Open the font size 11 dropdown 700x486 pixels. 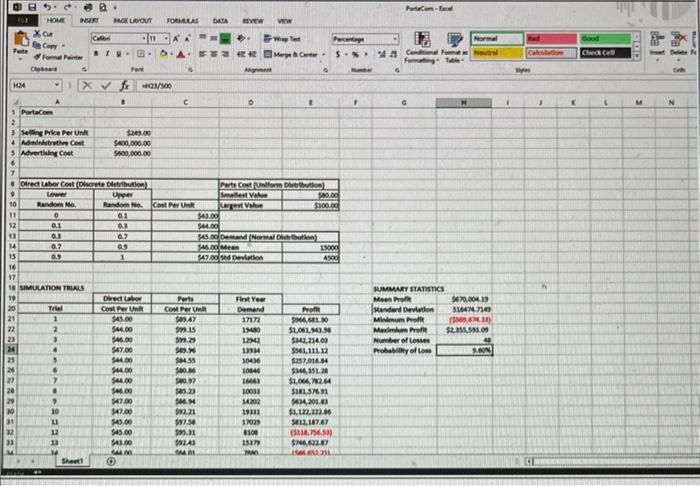pyautogui.click(x=166, y=38)
